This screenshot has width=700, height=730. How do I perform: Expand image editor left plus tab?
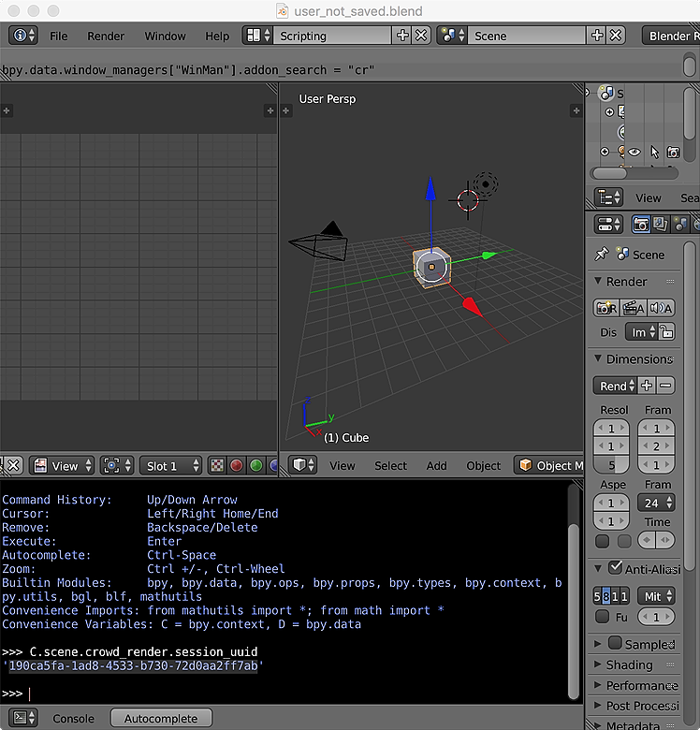tap(7, 110)
